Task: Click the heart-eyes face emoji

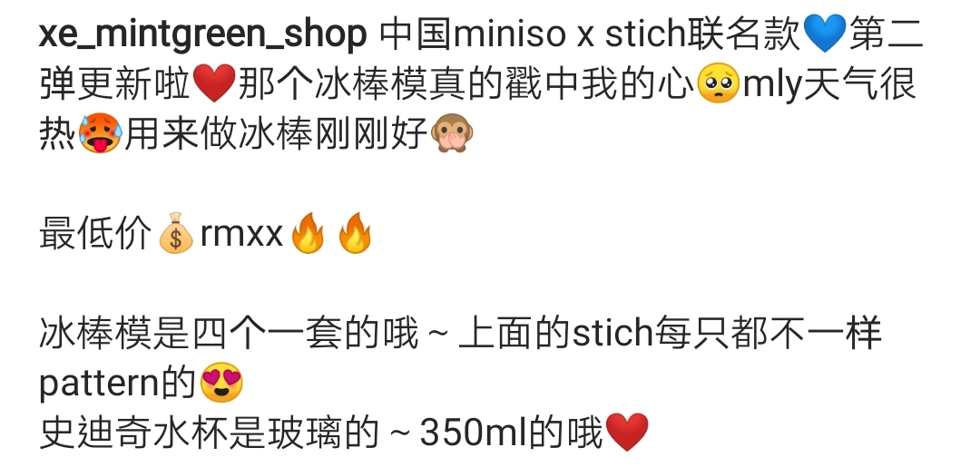Action: pos(221,382)
